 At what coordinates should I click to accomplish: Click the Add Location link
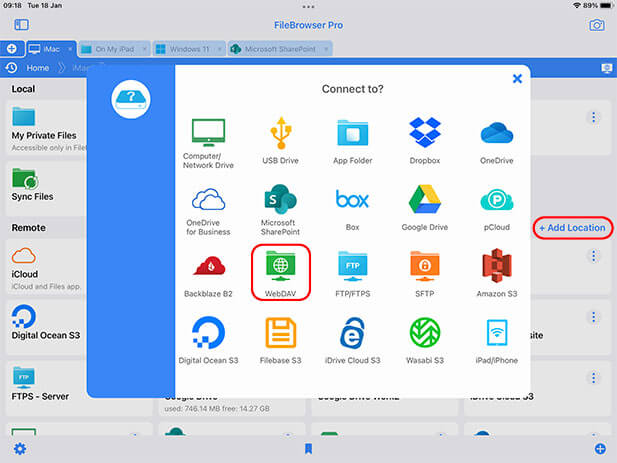pos(573,228)
